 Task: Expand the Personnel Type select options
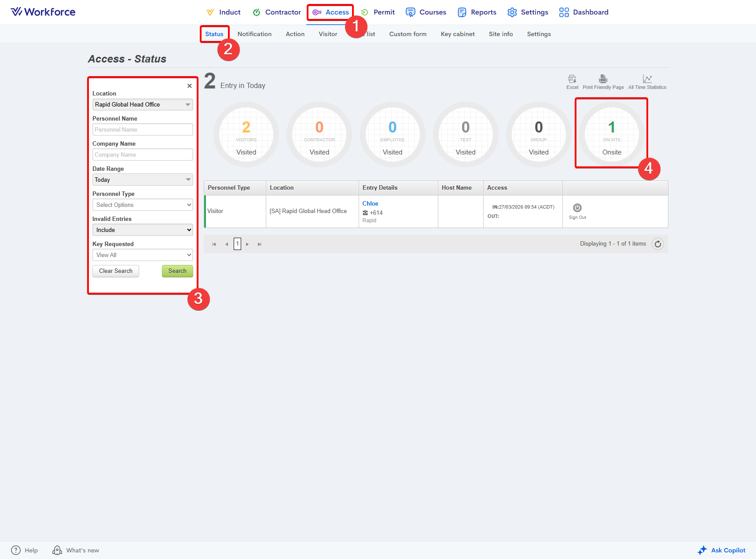point(143,205)
